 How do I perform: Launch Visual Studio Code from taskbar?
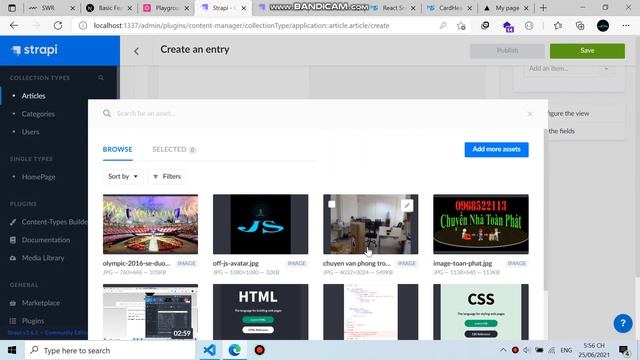click(209, 350)
